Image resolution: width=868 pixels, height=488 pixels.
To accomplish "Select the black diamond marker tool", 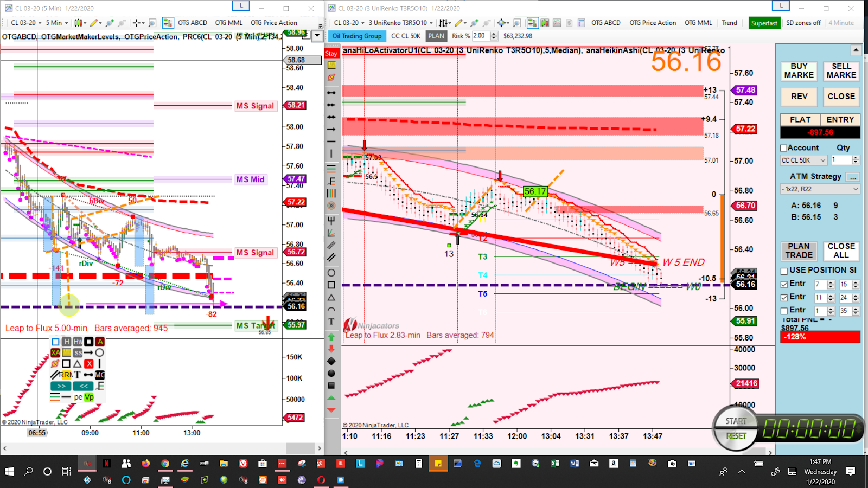I will coord(331,361).
